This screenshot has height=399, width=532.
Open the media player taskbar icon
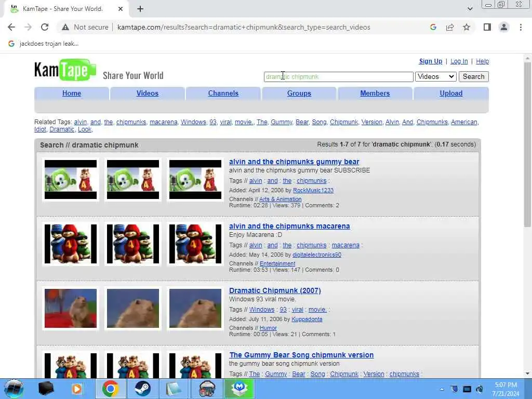77,389
